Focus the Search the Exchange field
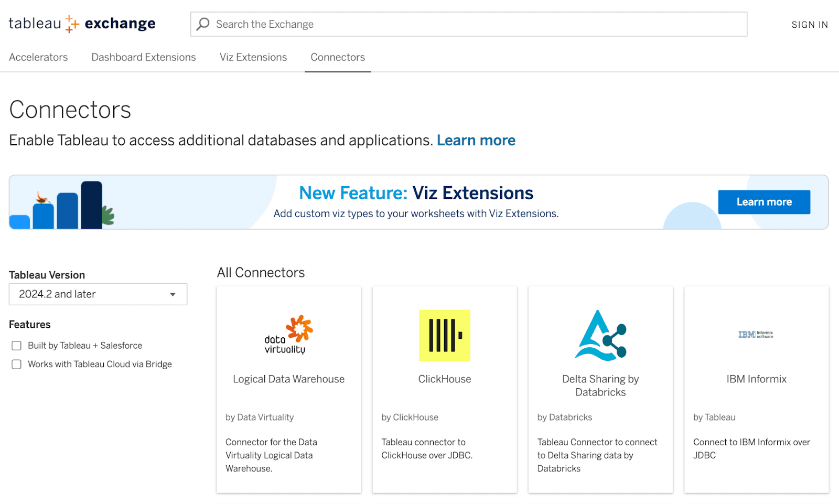Screen dimensions: 839x504 pos(469,24)
